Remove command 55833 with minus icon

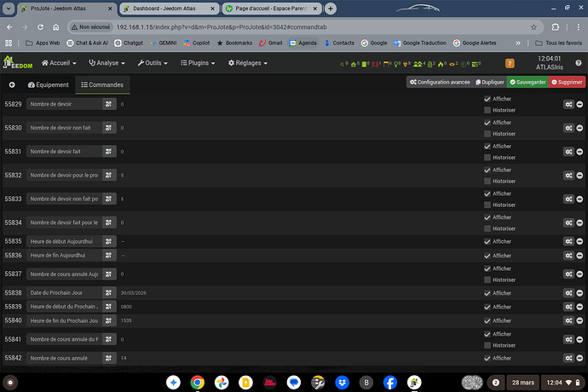(579, 199)
